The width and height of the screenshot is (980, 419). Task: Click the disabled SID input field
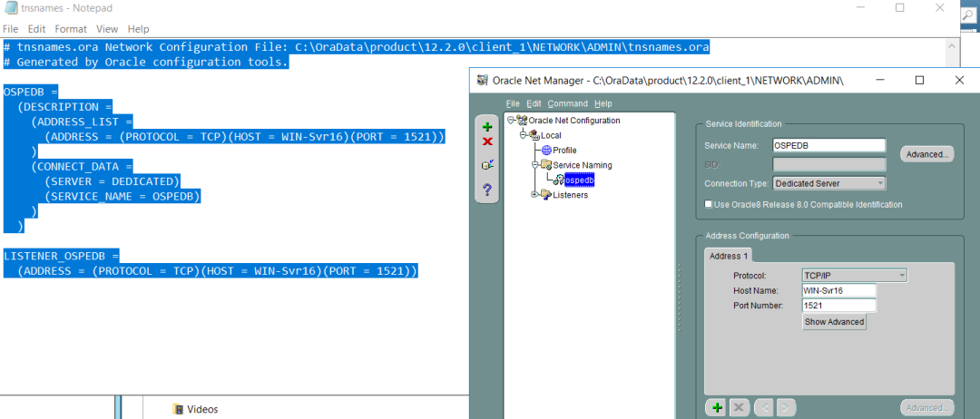point(829,164)
